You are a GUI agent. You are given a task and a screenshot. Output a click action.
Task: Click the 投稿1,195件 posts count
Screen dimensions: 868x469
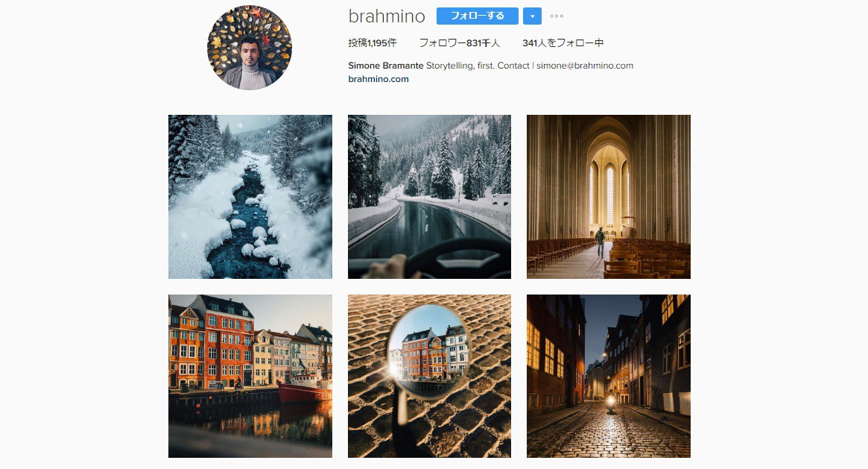[x=372, y=43]
